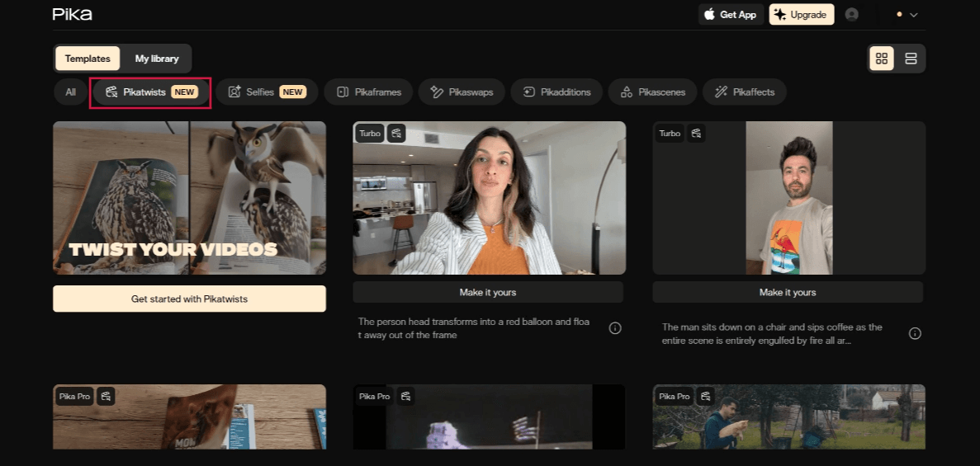Click the Upgrade button
This screenshot has width=980, height=466.
(x=800, y=15)
